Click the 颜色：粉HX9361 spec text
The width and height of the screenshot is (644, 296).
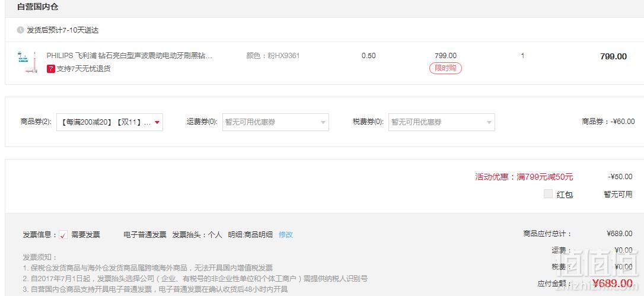273,56
